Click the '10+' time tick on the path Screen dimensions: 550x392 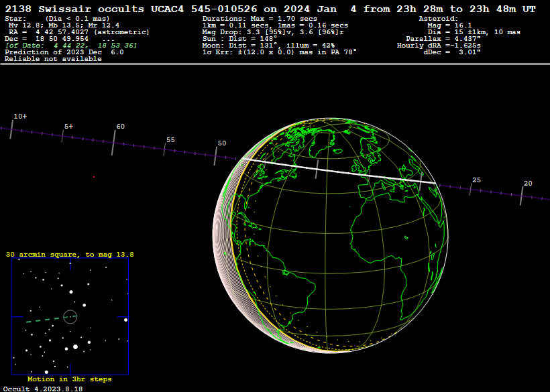(12, 129)
